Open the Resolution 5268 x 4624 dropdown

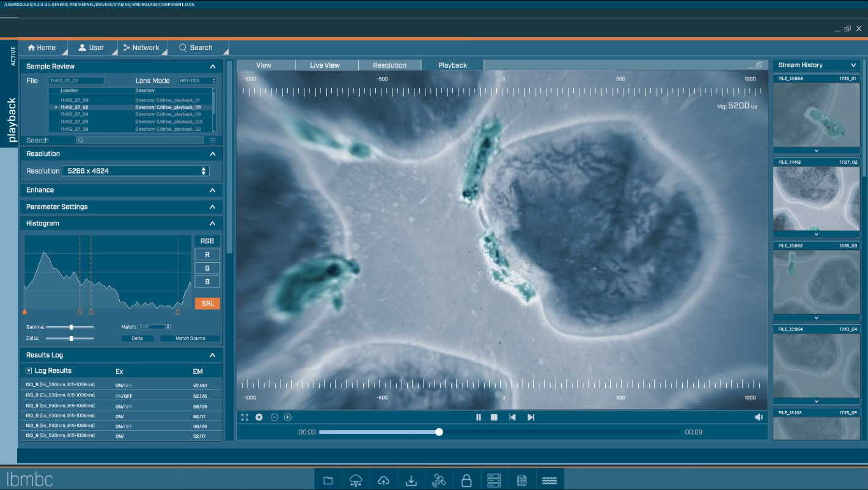tap(135, 171)
